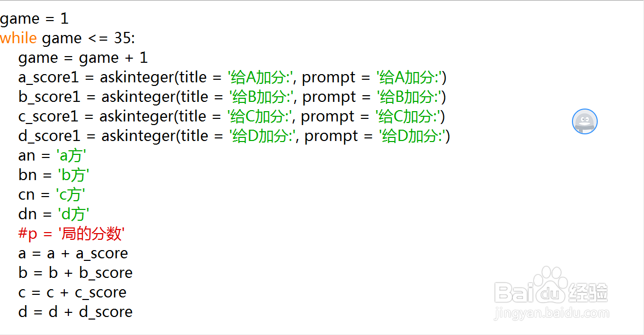Click the Baidu paw print logo
Viewport: 644px width, 335px height.
551,284
